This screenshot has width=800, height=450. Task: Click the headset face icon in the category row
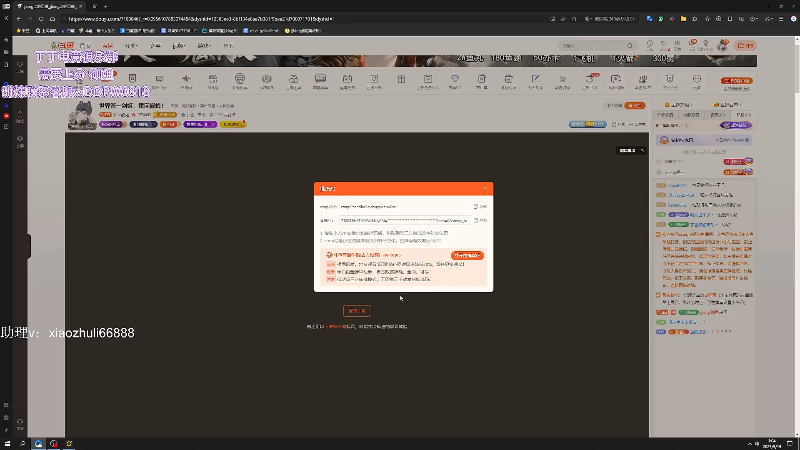point(240,80)
